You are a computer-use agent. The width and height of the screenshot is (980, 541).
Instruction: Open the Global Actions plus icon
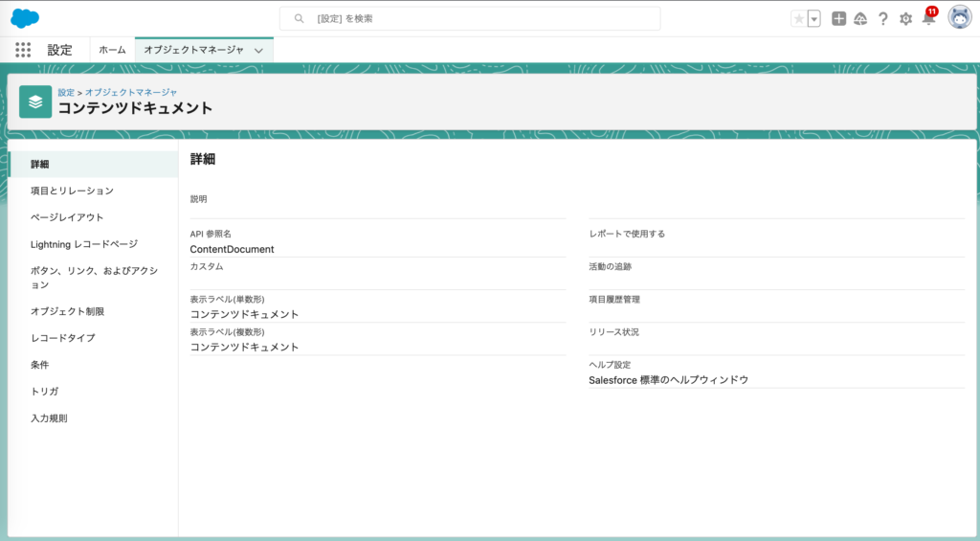[838, 18]
